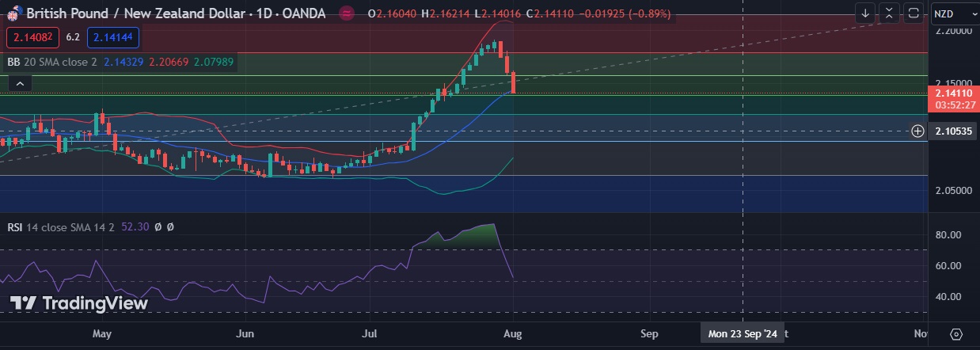Click the RSI value 52.30
980x350 pixels.
pos(135,226)
